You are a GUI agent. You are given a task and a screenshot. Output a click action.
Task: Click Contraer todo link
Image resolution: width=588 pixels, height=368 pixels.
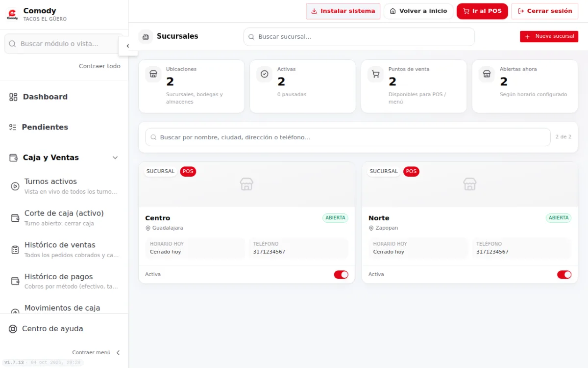[99, 66]
